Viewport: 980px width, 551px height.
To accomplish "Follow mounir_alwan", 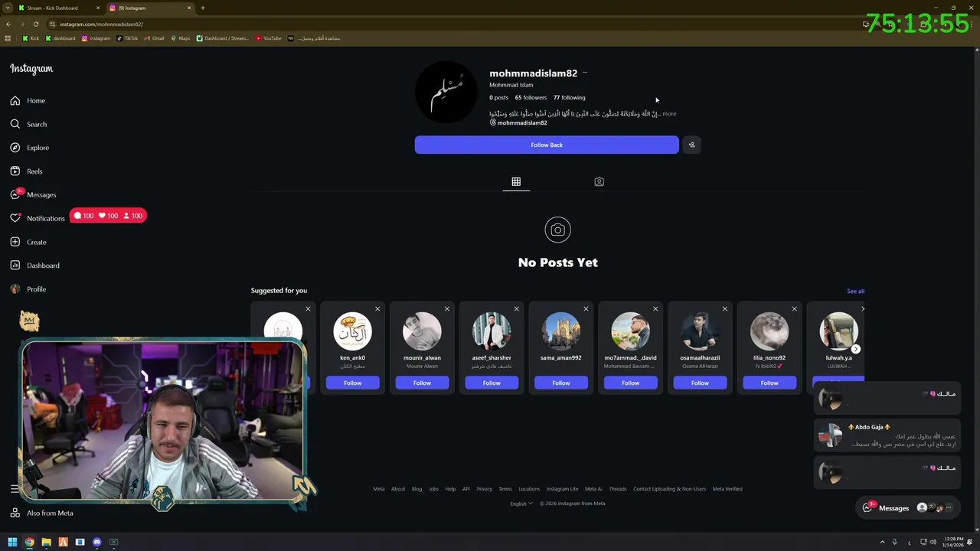I will coord(422,383).
